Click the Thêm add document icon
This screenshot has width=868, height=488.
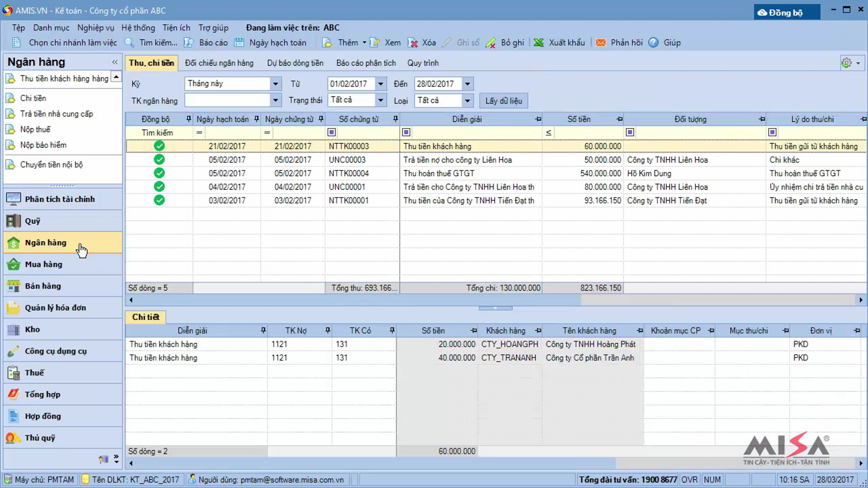[327, 43]
